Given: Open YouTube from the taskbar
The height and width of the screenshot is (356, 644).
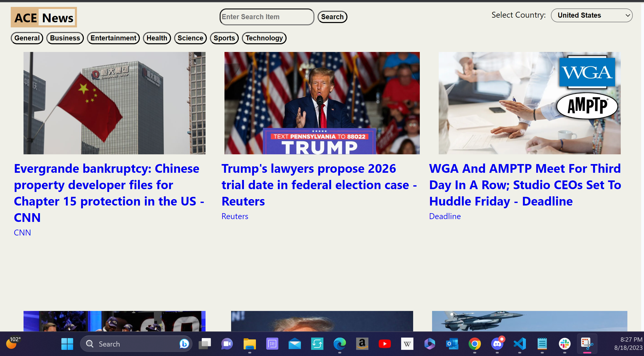Looking at the screenshot, I should [385, 344].
